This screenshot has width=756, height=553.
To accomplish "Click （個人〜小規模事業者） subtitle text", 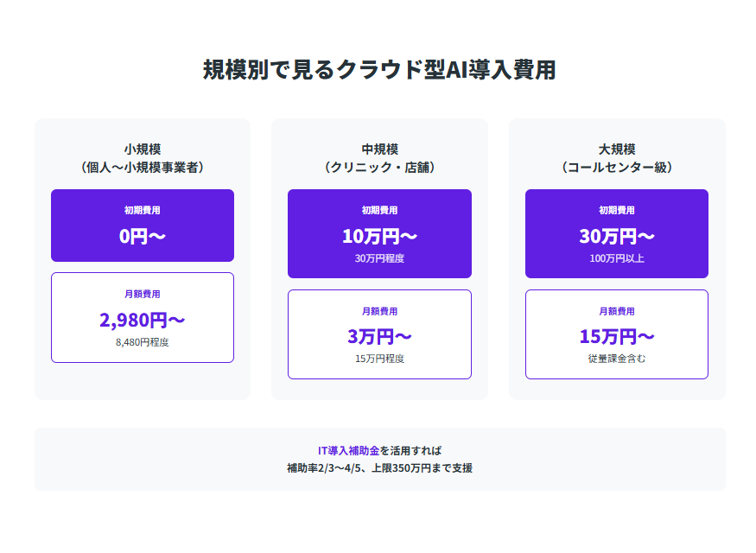I will point(142,167).
